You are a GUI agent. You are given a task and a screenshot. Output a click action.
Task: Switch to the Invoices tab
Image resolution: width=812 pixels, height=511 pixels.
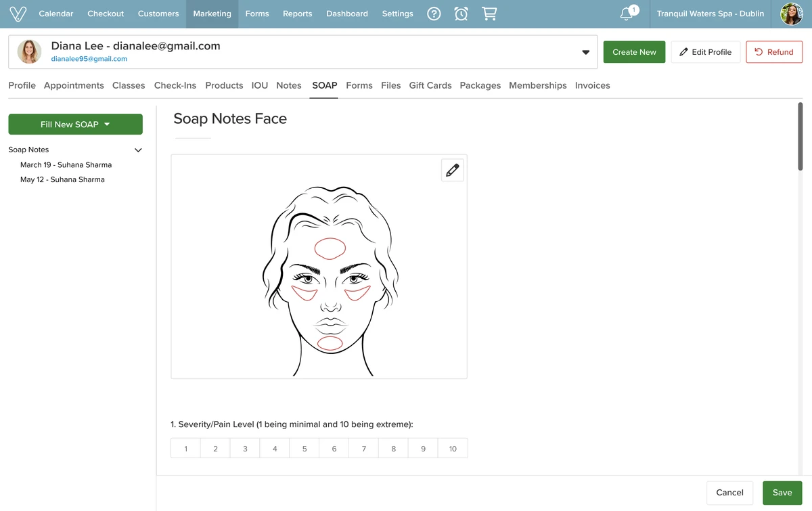click(x=593, y=85)
